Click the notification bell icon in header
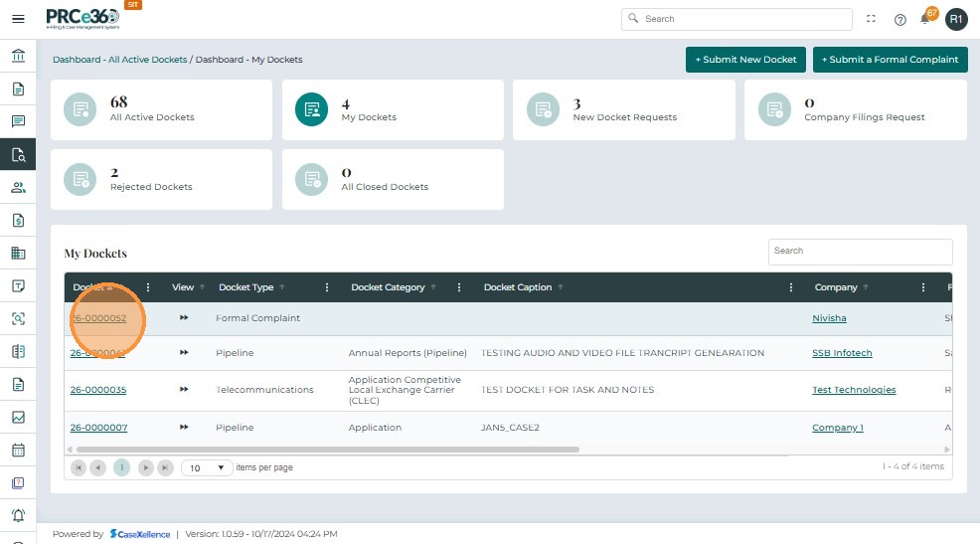This screenshot has width=980, height=544. (925, 19)
